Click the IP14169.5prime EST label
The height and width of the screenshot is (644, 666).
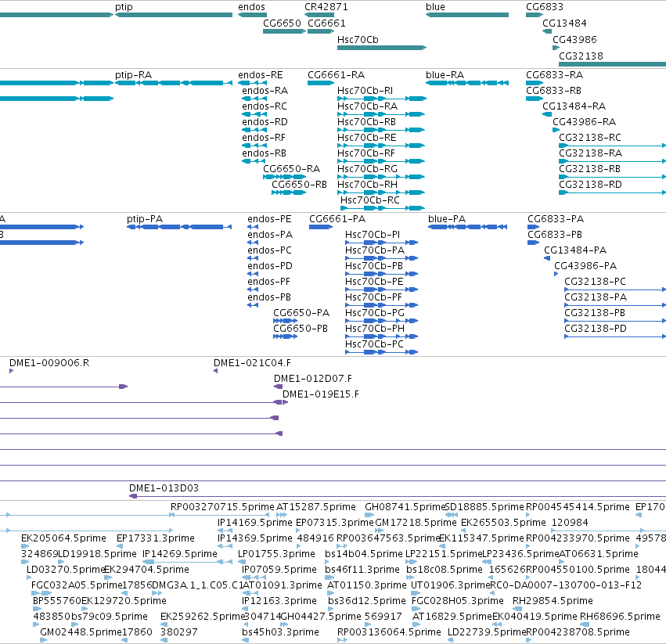click(255, 523)
